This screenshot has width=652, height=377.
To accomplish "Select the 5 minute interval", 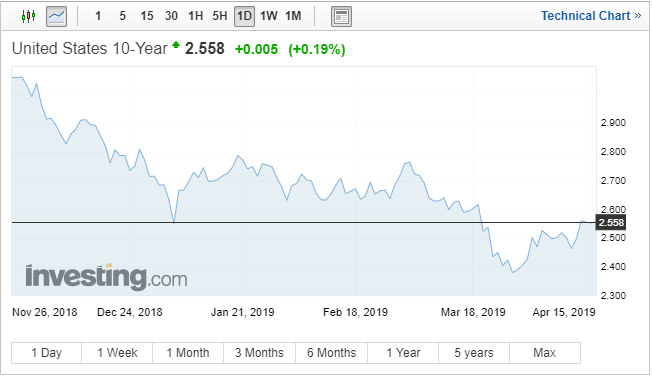I will (x=122, y=16).
